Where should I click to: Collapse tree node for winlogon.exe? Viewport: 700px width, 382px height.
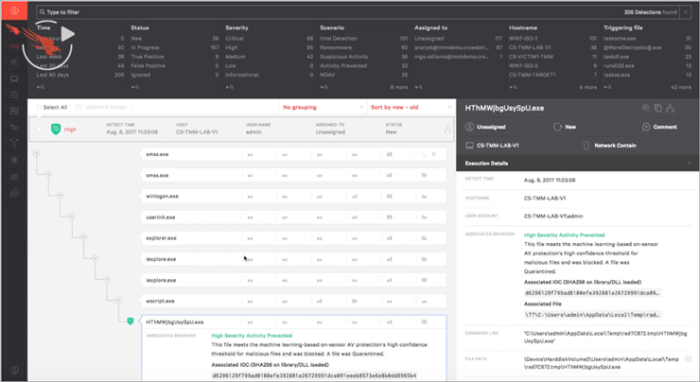[60, 195]
